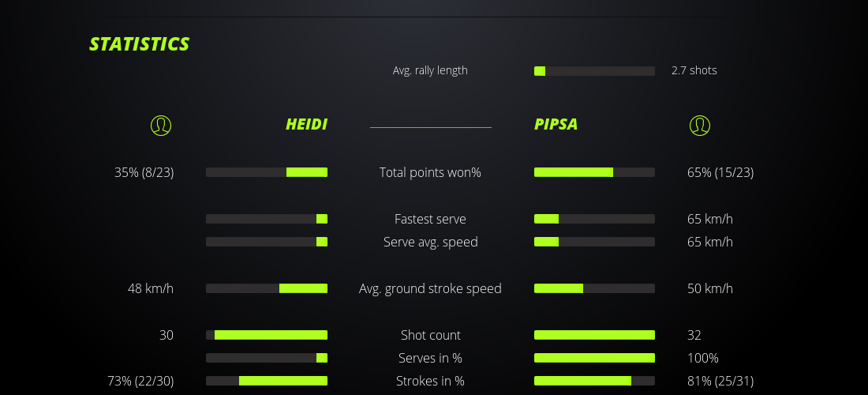This screenshot has width=868, height=395.
Task: Click Heidi's Avg. ground stroke speed bar
Action: click(x=267, y=288)
